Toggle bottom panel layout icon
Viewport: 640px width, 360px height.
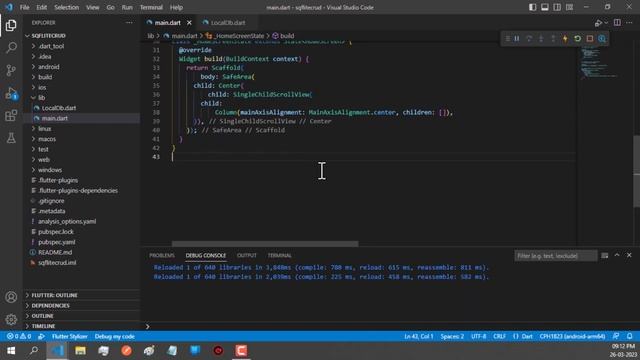coord(545,7)
